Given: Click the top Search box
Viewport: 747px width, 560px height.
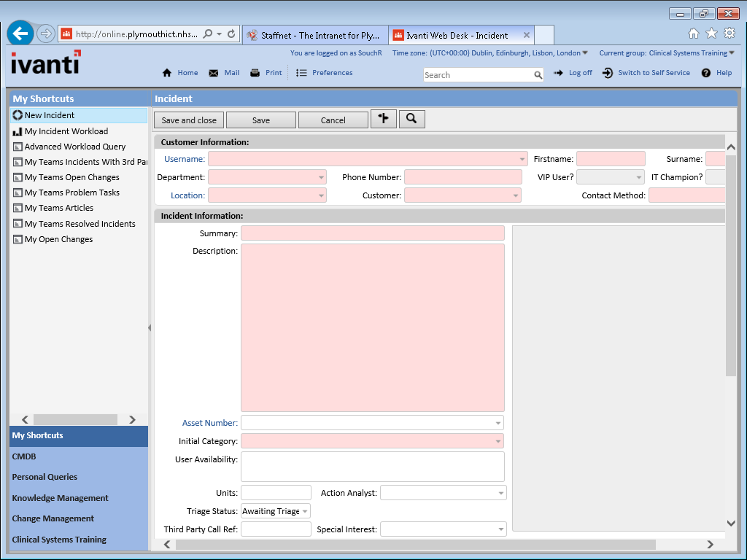Looking at the screenshot, I should (x=479, y=75).
